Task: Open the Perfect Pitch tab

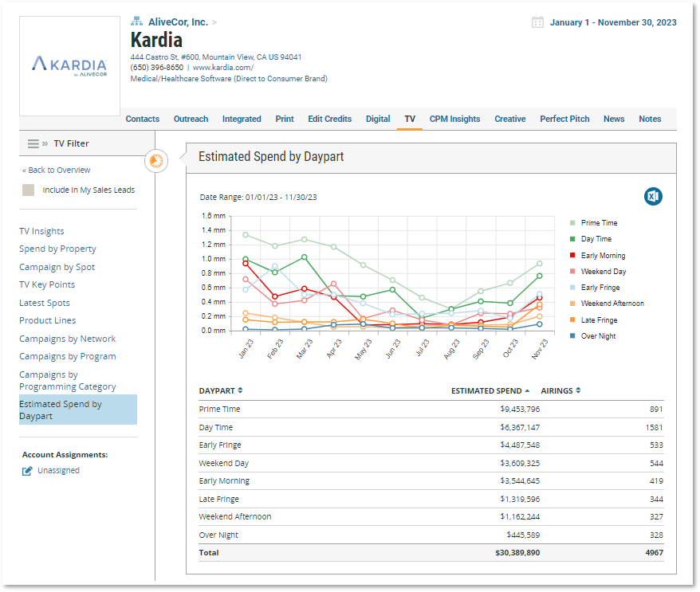Action: point(564,119)
